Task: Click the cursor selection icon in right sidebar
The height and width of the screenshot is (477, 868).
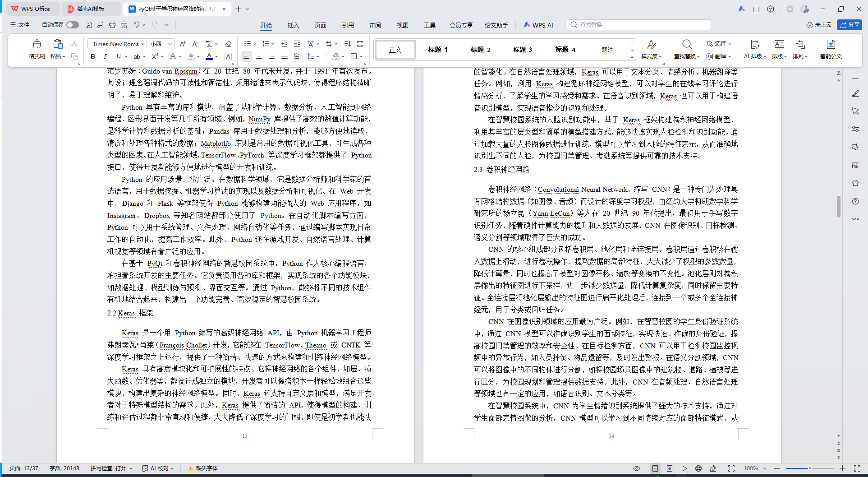Action: (x=855, y=111)
